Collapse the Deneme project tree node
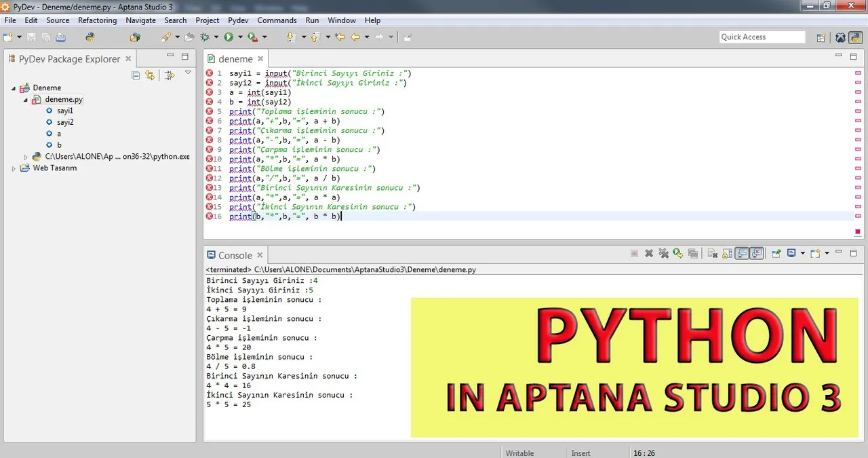This screenshot has height=458, width=868. [x=14, y=88]
